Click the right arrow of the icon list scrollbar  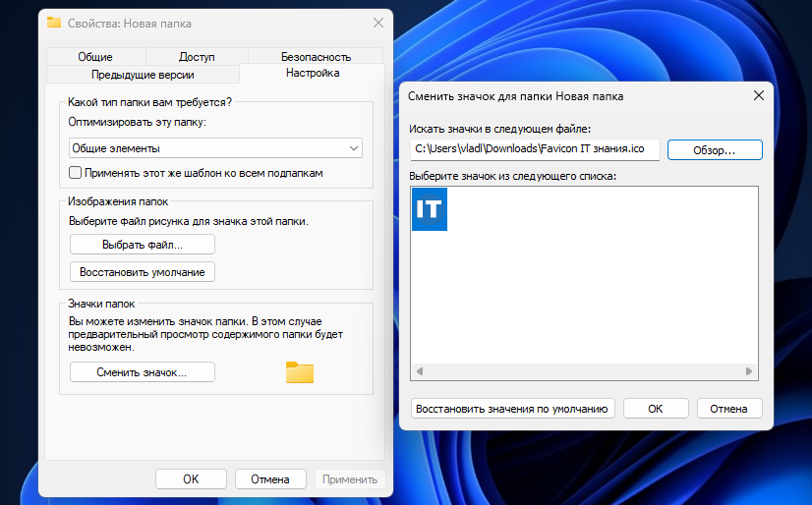click(749, 371)
